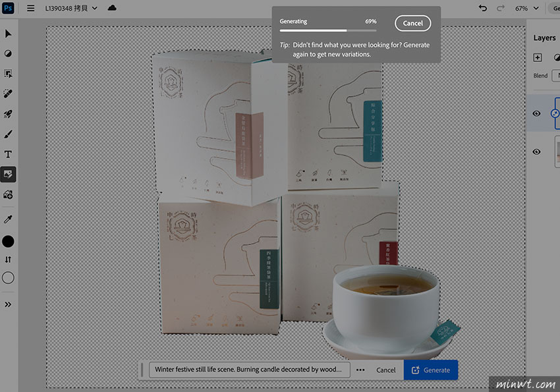Select the generative fill image tool
Screen dimensions: 560x392
(8, 174)
